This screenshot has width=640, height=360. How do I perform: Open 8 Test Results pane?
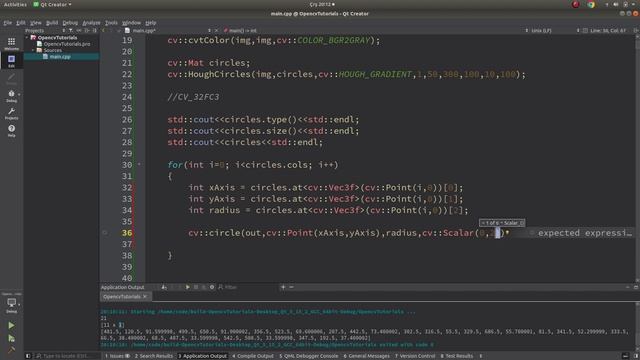456,356
